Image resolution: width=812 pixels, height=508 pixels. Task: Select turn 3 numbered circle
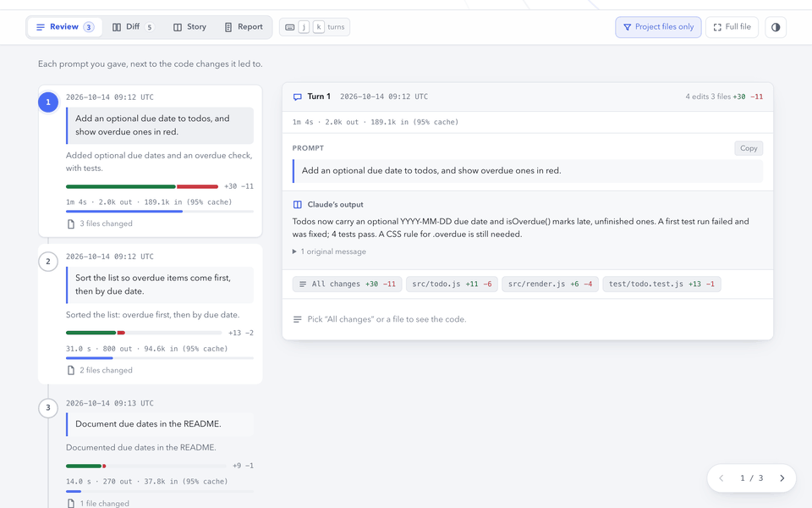[x=48, y=407]
